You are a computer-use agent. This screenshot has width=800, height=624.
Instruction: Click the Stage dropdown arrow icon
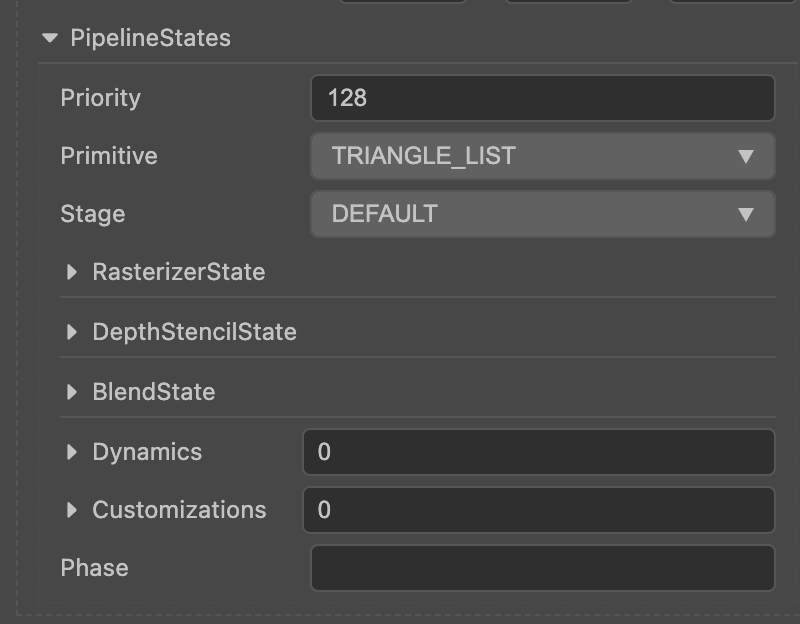pos(745,214)
